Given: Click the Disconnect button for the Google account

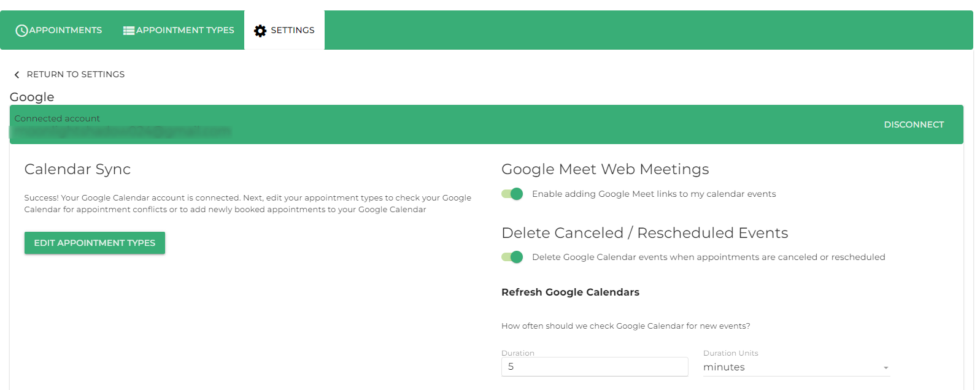Looking at the screenshot, I should [x=914, y=124].
